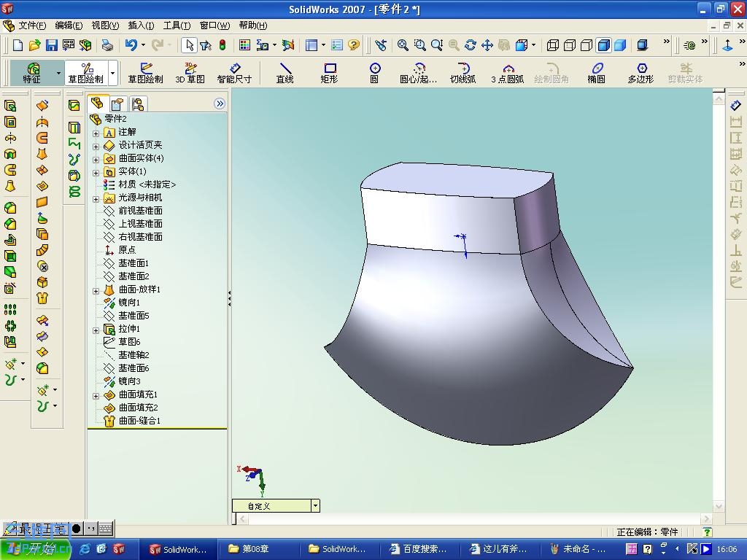The image size is (747, 560).
Task: Click the New document icon
Action: coord(18,45)
